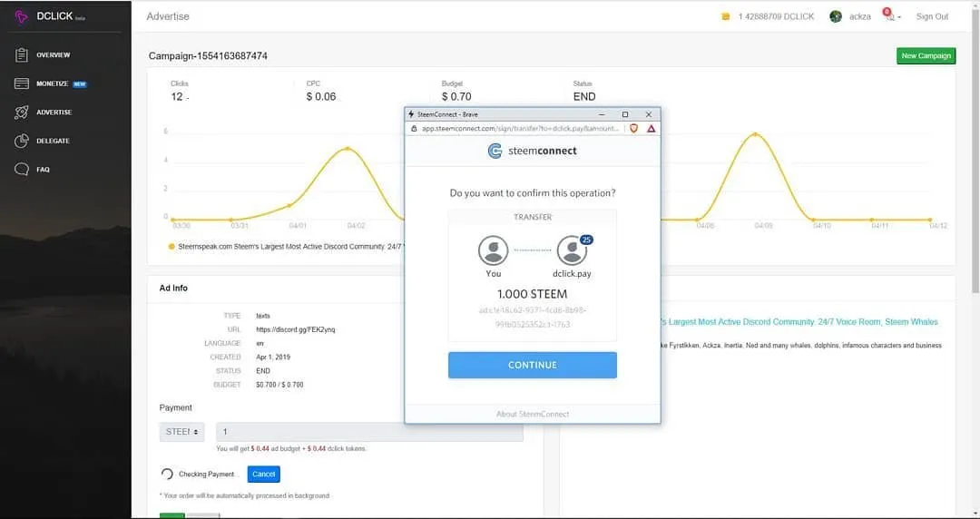Open the About SteemConnect link
This screenshot has width=980, height=519.
pos(533,414)
